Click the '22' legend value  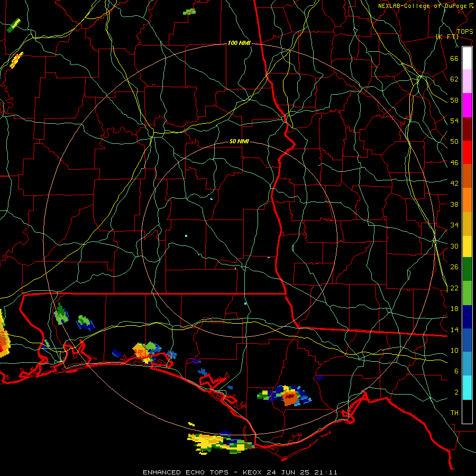[x=454, y=288]
